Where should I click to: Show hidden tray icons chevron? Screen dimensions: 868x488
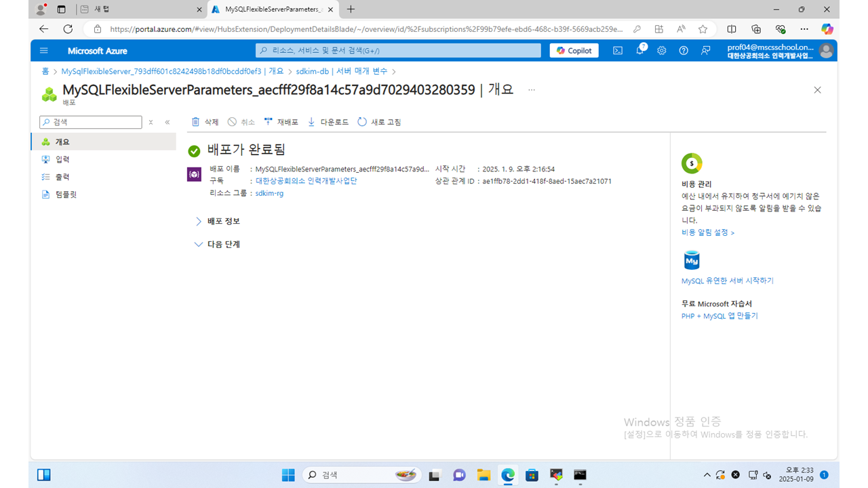pos(707,475)
